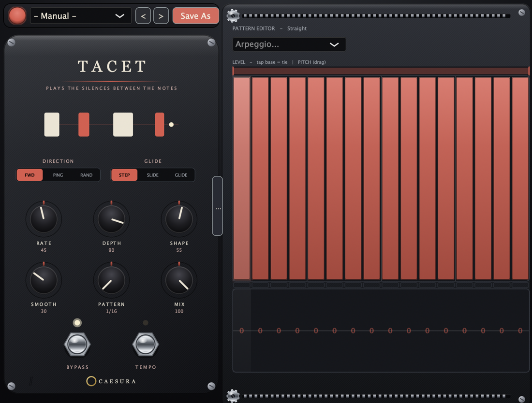Click the RATE knob
The height and width of the screenshot is (403, 532).
click(44, 219)
